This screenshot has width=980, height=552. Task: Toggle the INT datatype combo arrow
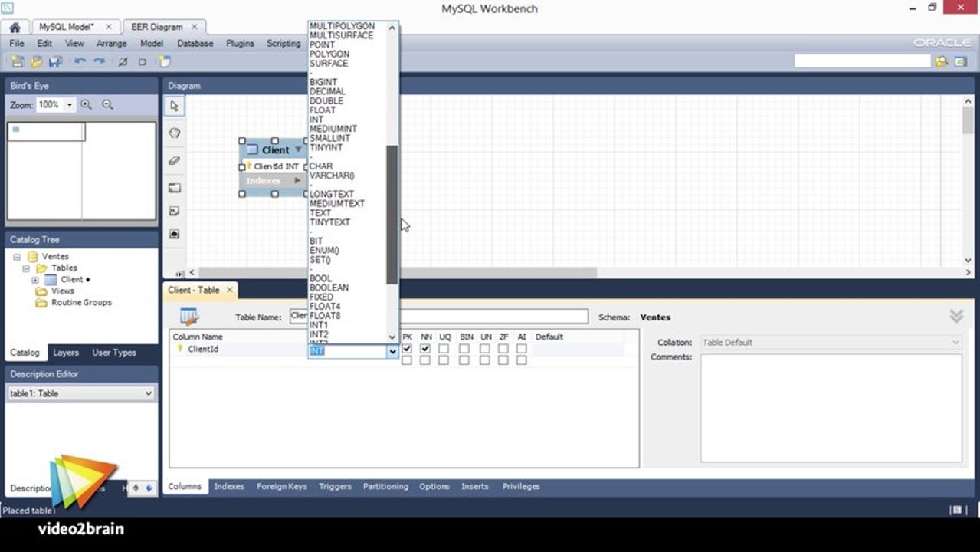[x=392, y=351]
